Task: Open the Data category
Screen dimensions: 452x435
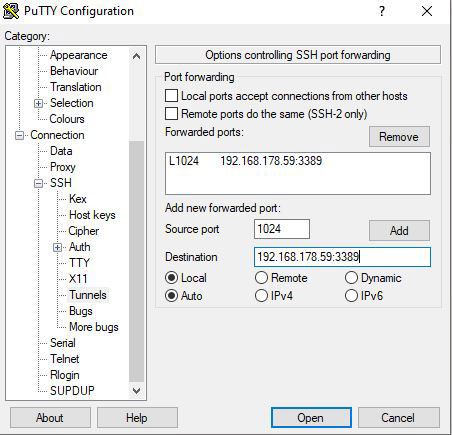Action: (x=61, y=151)
